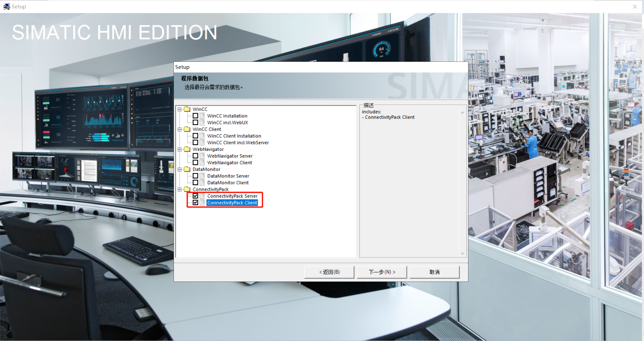Select WinCC Client incl.WebServer label
Screen dimensions: 644x341
[238, 143]
